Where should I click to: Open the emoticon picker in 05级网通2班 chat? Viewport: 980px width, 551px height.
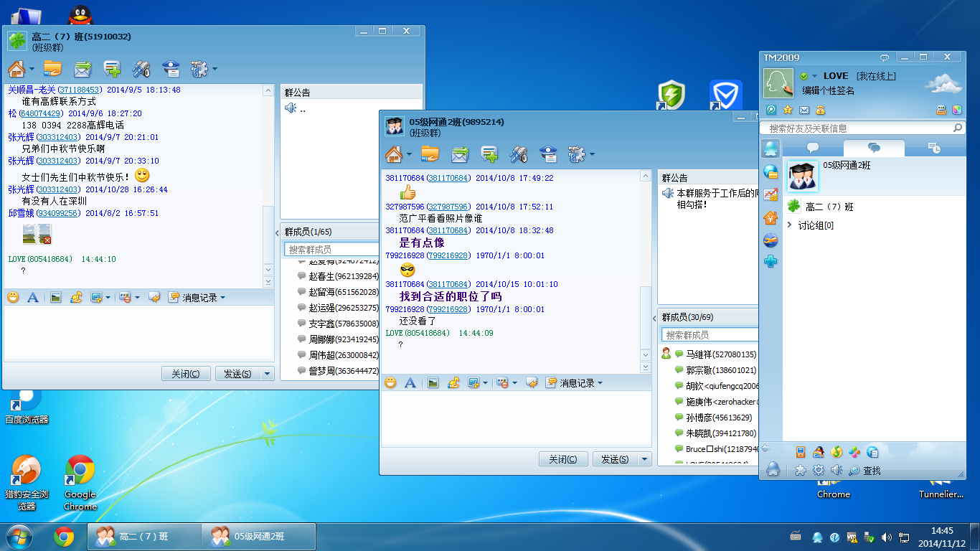(390, 383)
